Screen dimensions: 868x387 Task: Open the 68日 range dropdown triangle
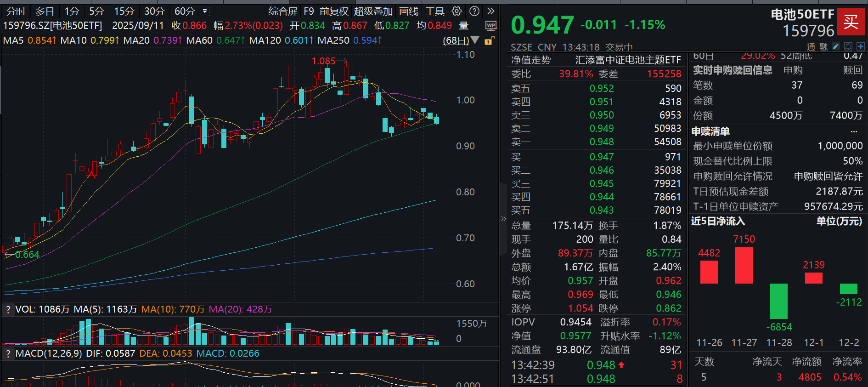tap(475, 40)
